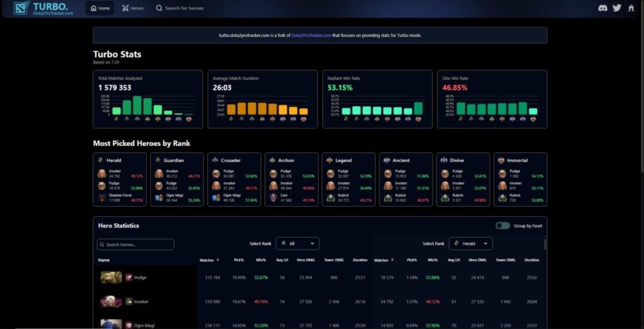The width and height of the screenshot is (644, 329).
Task: Click the sort arrow beside first Matches header
Action: point(218,260)
